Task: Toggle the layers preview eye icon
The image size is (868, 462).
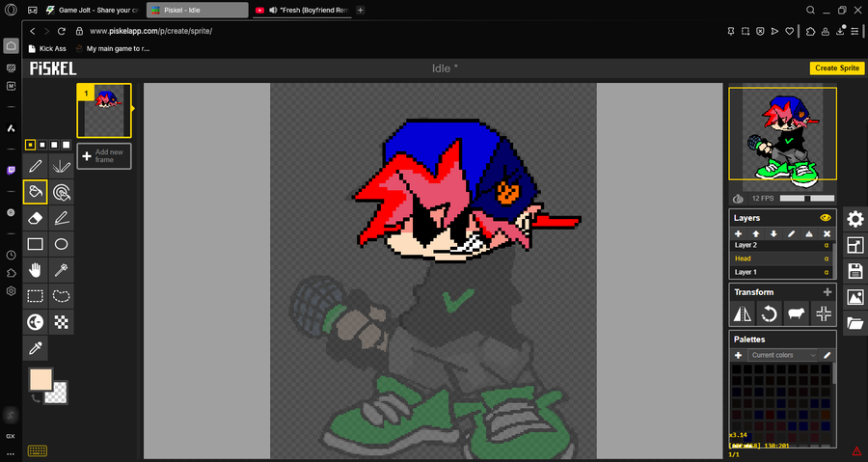Action: point(826,217)
